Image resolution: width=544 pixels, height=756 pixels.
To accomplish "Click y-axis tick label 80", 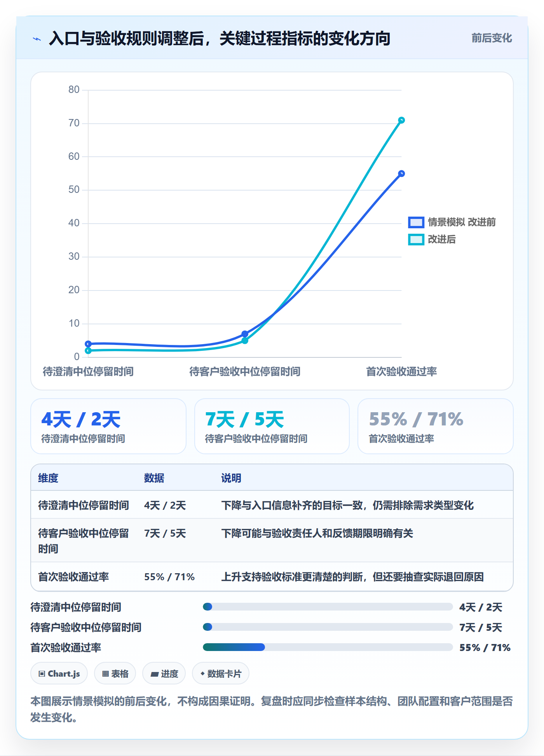I will [74, 89].
